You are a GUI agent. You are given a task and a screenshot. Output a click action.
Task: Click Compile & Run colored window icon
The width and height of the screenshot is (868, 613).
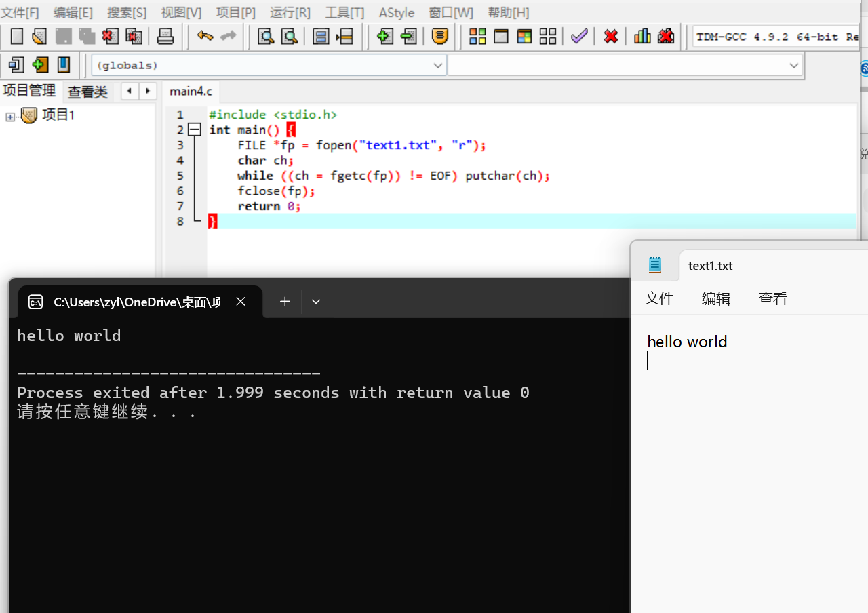coord(524,36)
